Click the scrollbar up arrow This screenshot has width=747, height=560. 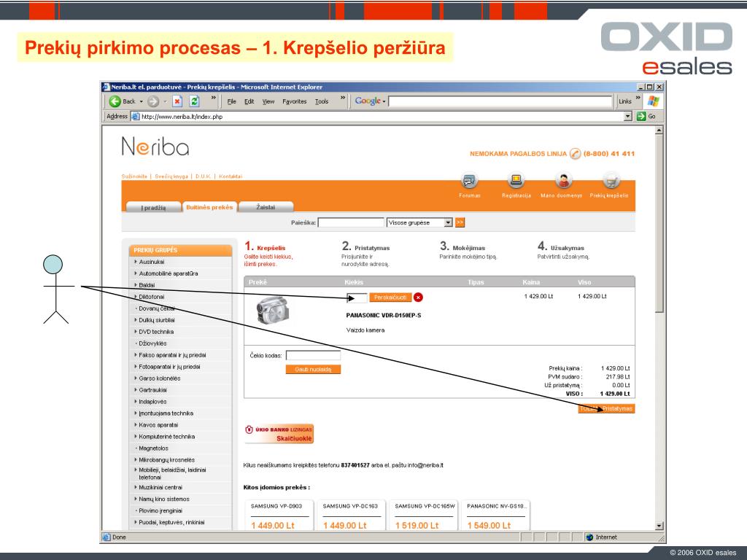659,131
